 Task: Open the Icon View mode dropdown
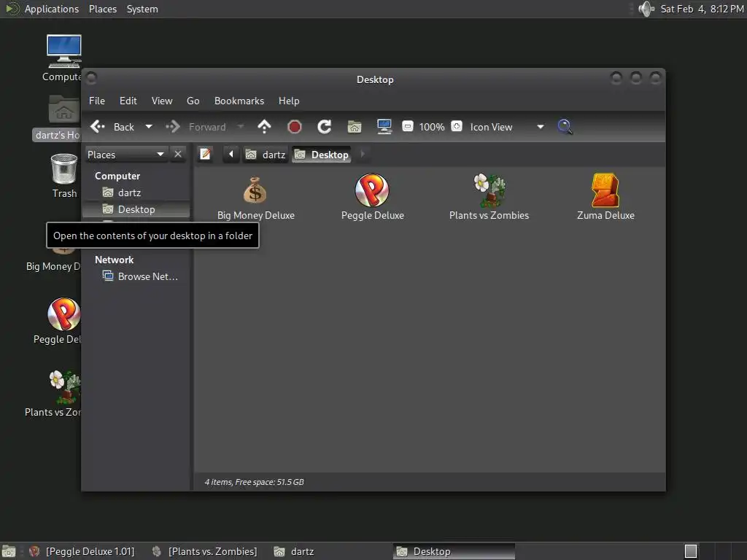click(x=506, y=127)
